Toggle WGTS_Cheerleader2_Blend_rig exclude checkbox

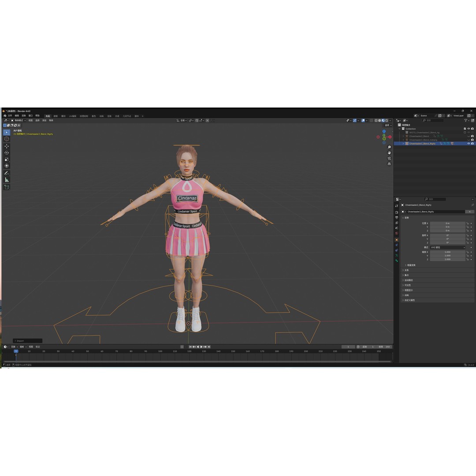coord(465,132)
